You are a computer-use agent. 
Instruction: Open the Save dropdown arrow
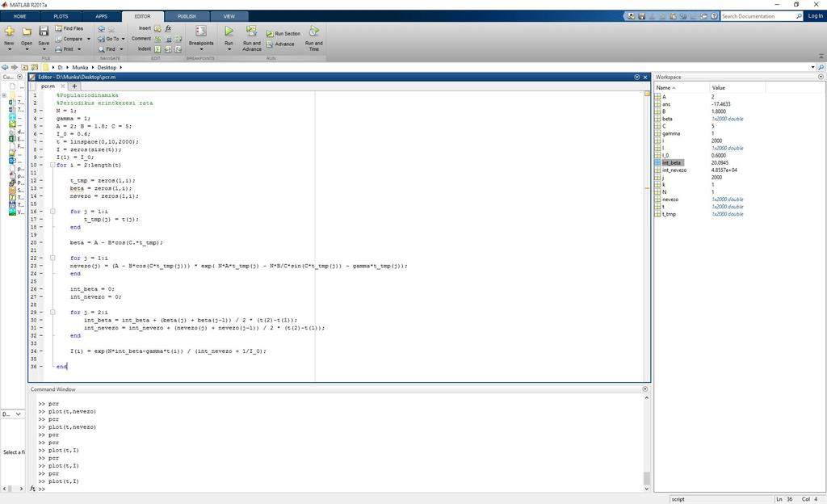44,49
